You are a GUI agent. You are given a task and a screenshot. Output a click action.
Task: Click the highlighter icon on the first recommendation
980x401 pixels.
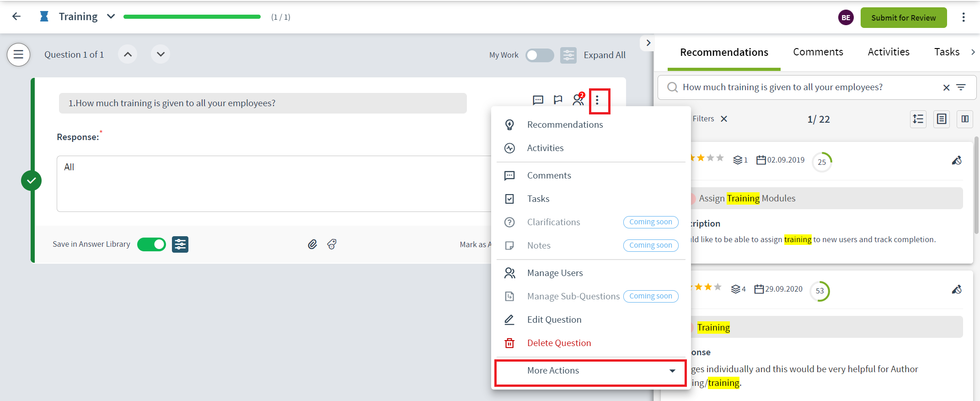pos(957,161)
